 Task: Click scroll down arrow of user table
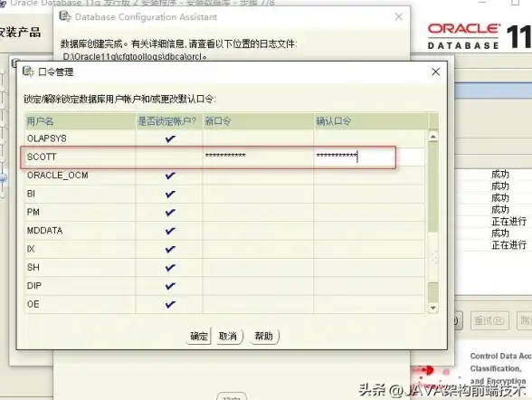click(x=432, y=308)
